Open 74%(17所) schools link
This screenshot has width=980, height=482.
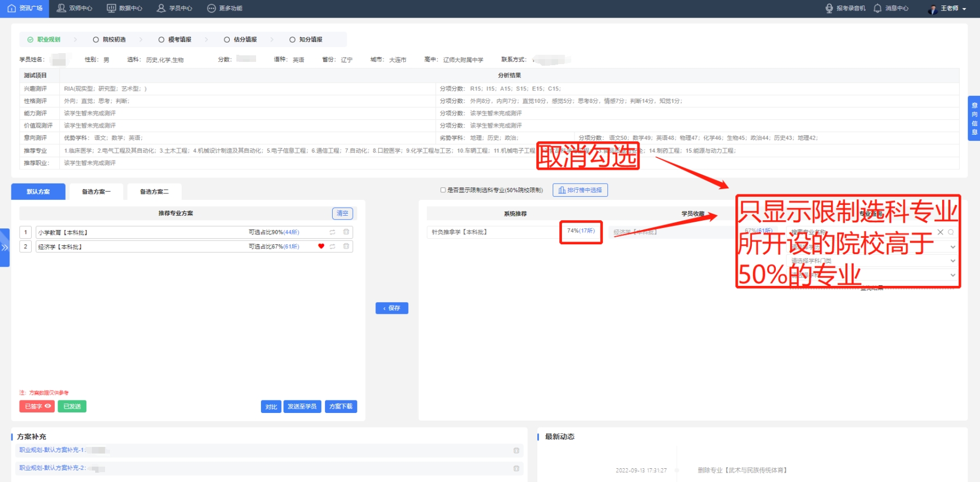pyautogui.click(x=581, y=231)
